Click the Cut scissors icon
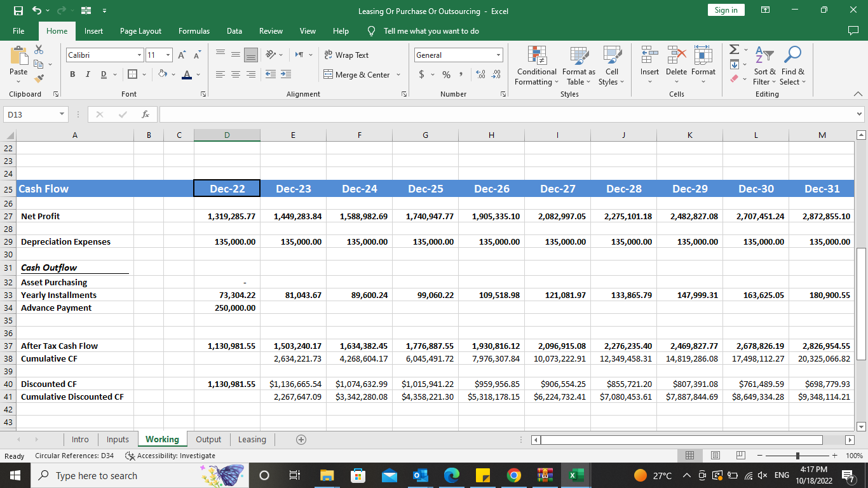This screenshot has height=488, width=868. point(39,50)
